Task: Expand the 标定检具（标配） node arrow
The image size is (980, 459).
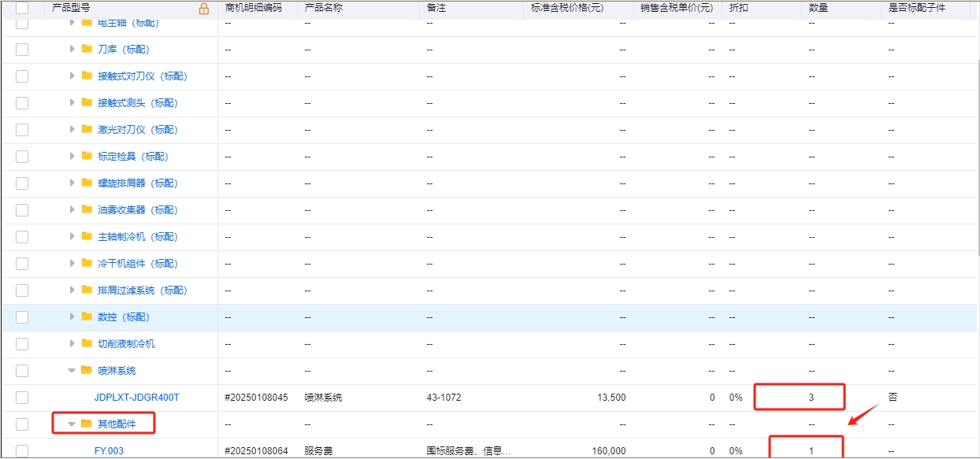Action: [x=72, y=156]
